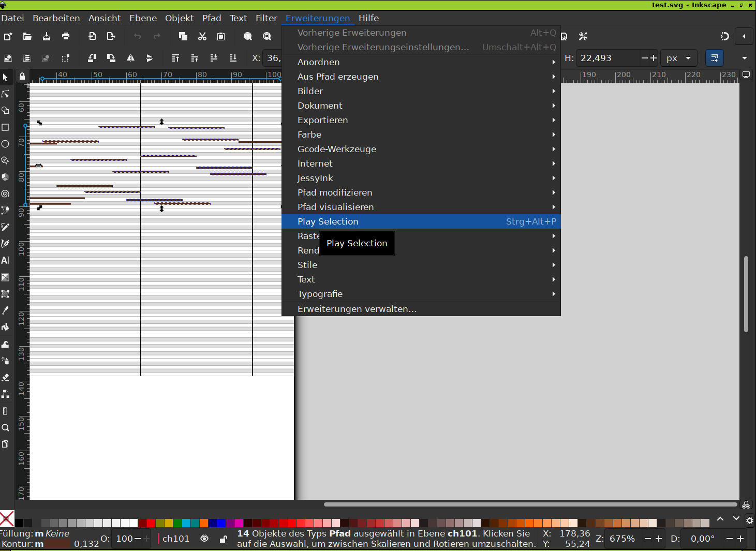This screenshot has height=551, width=756.
Task: Toggle the guides lock at ruler corner
Action: point(22,77)
